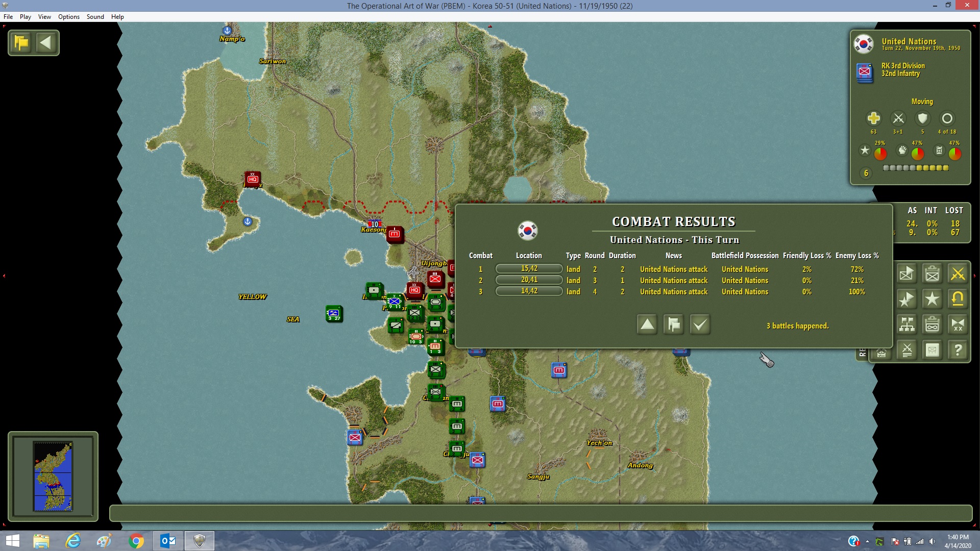Confirm Combat Results with the checkmark button
Image resolution: width=980 pixels, height=551 pixels.
[x=700, y=324]
